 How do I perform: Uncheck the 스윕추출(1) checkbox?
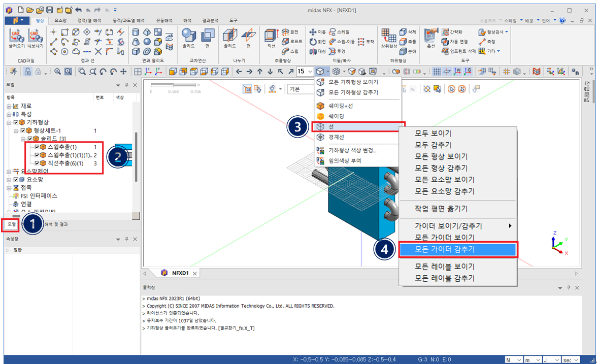point(37,147)
